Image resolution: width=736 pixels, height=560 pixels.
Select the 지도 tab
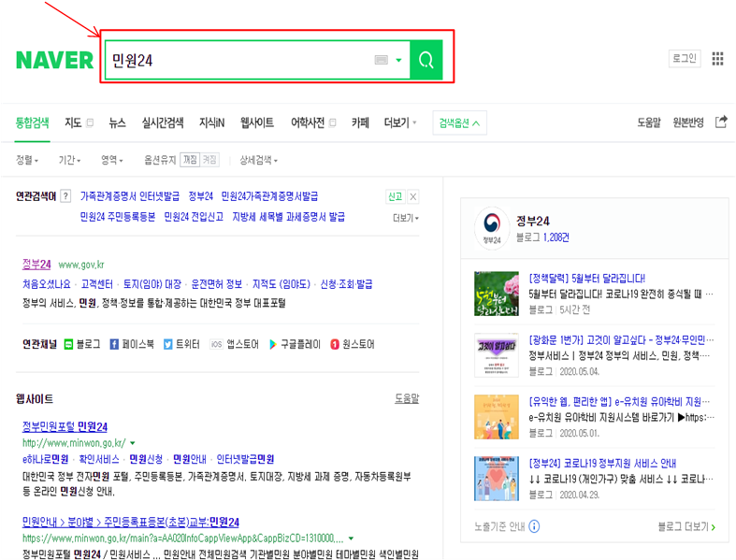[x=73, y=123]
